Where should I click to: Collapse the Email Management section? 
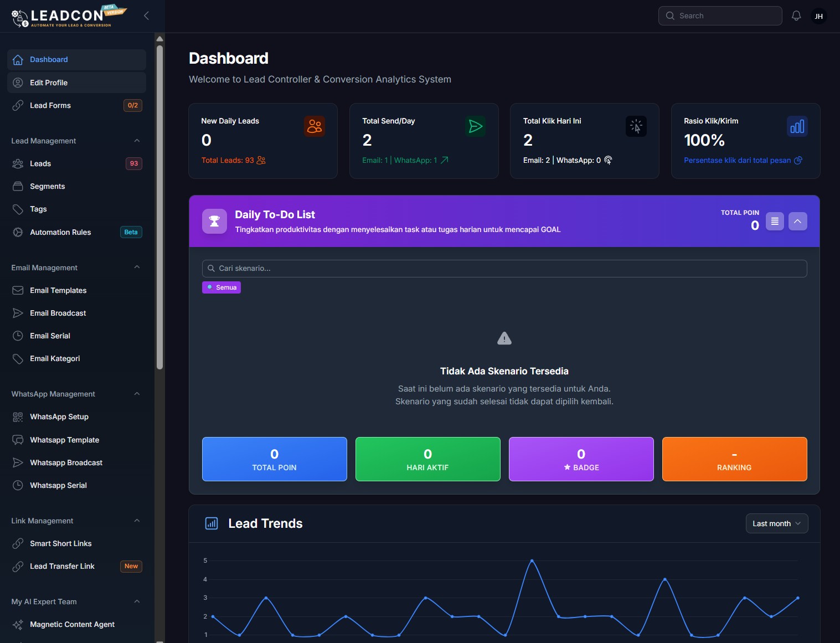pos(137,268)
